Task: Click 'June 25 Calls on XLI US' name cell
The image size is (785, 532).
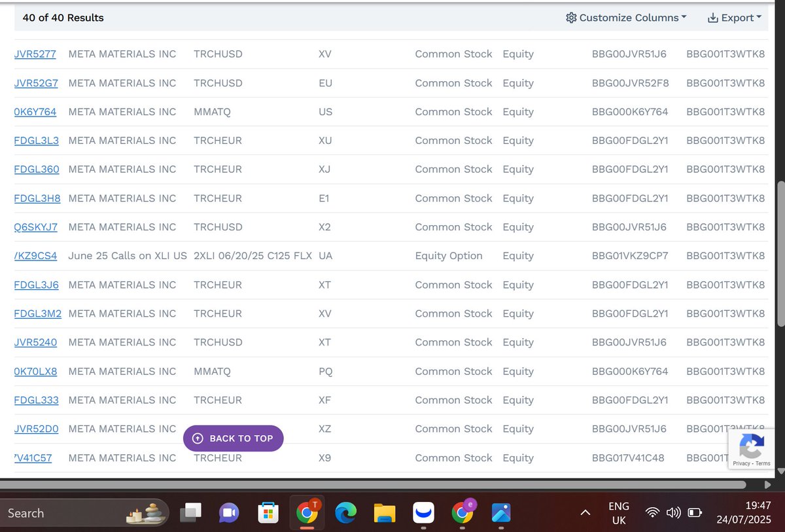Action: pos(128,256)
